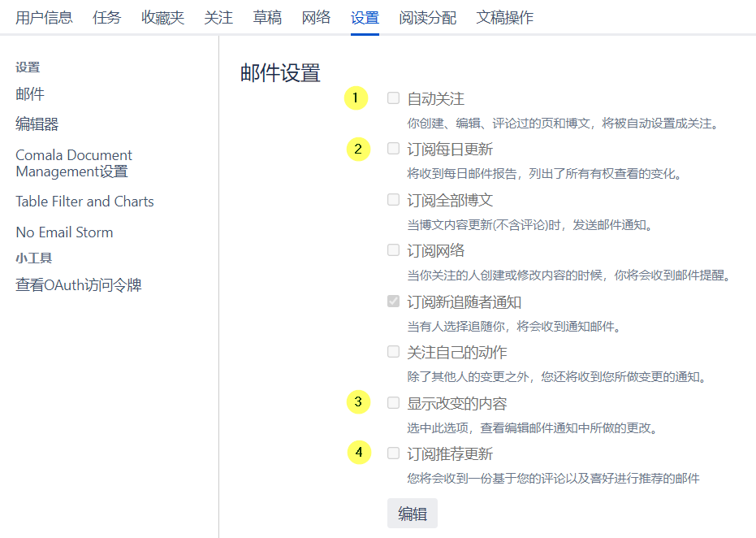756x538 pixels.
Task: Open 编辑器 settings in the sidebar
Action: [x=37, y=124]
